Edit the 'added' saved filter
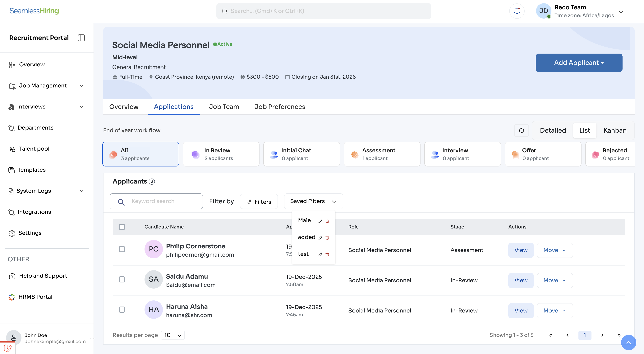 coord(320,237)
